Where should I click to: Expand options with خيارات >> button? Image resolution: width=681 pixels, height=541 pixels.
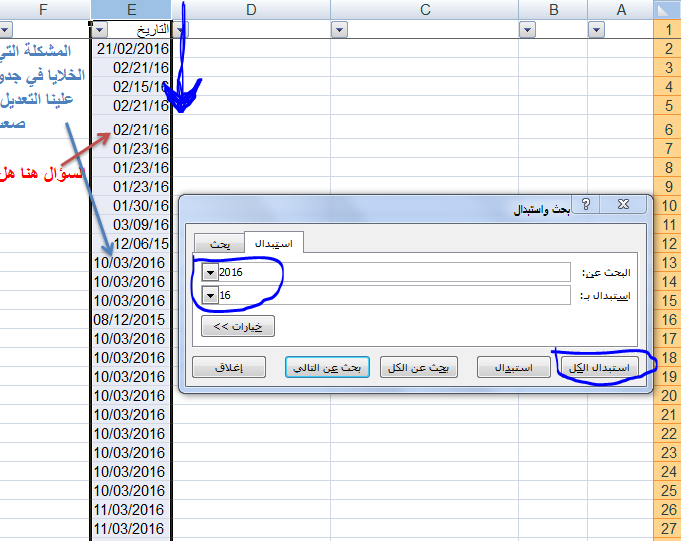click(x=237, y=326)
